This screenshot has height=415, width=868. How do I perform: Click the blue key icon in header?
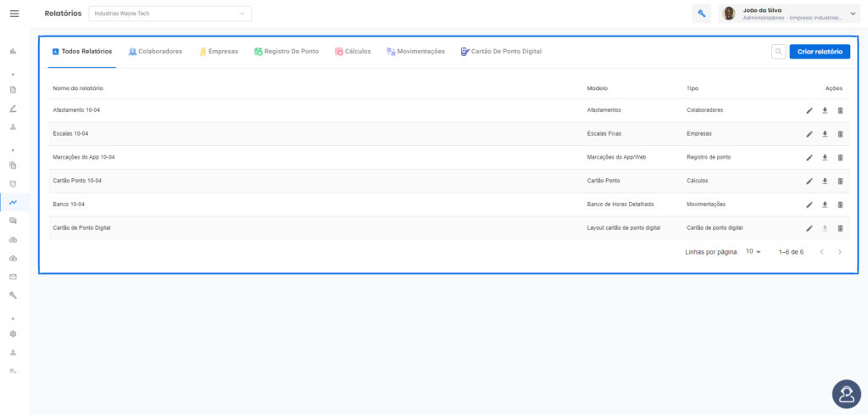pos(701,14)
